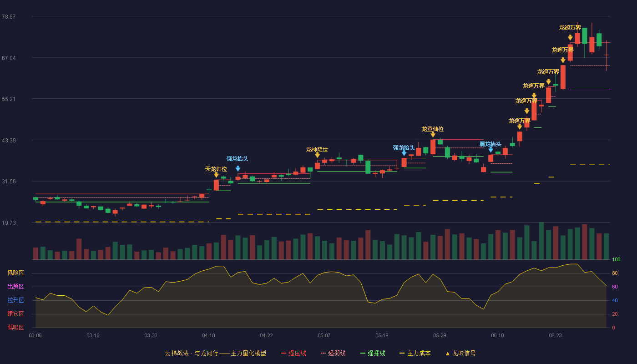
Task: Click the 出货区 zone label
Action: coord(15,287)
